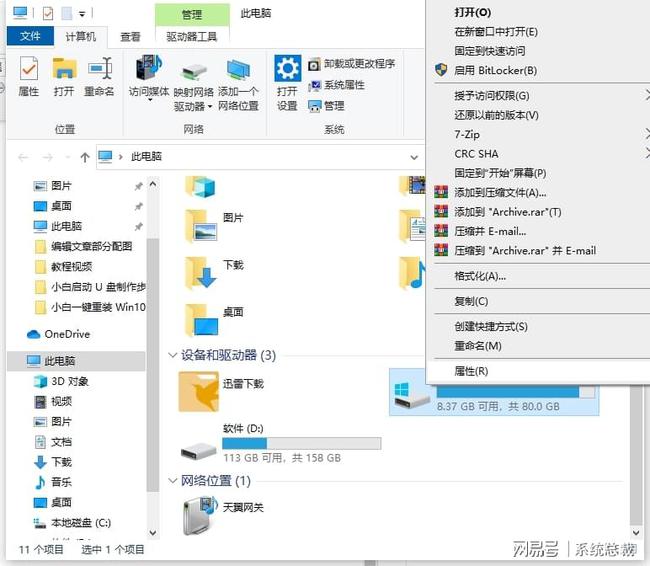This screenshot has height=566, width=650.
Task: Click 在新窗口中打开(E) in context menu
Action: [496, 32]
